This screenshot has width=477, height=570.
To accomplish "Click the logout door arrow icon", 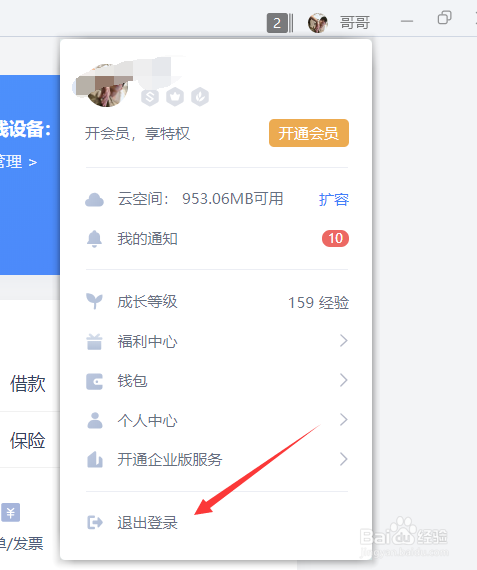I will (95, 523).
